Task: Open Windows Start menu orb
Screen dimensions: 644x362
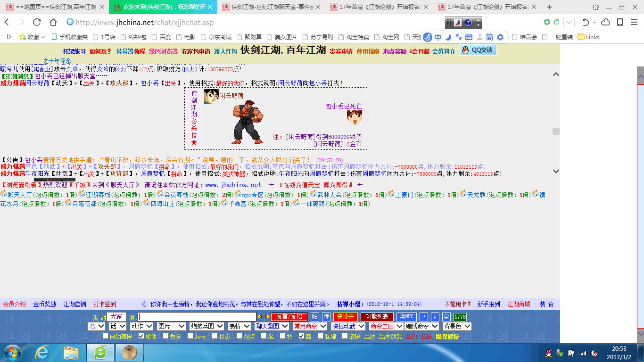Action: point(13,352)
